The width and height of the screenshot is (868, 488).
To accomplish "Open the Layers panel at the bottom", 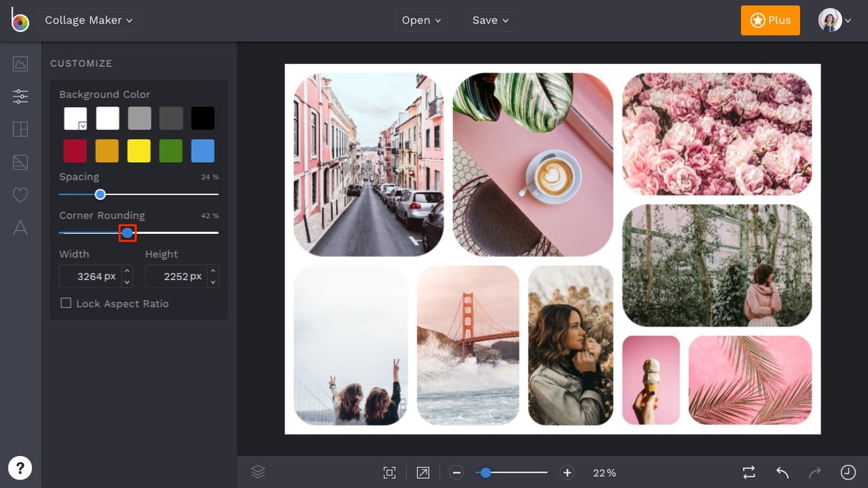I will click(x=258, y=471).
